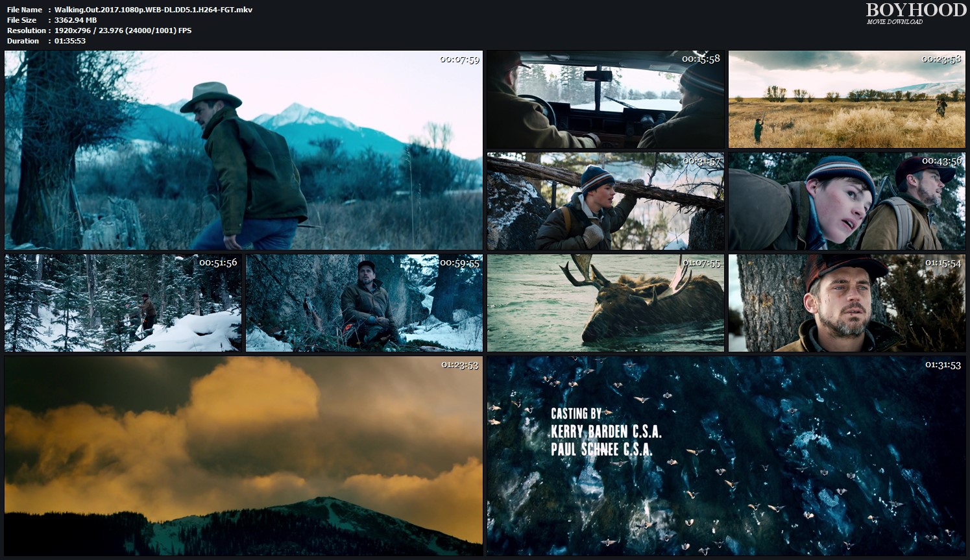This screenshot has height=560, width=970.
Task: Open the casting credits thumbnail with birds
Action: coord(725,456)
